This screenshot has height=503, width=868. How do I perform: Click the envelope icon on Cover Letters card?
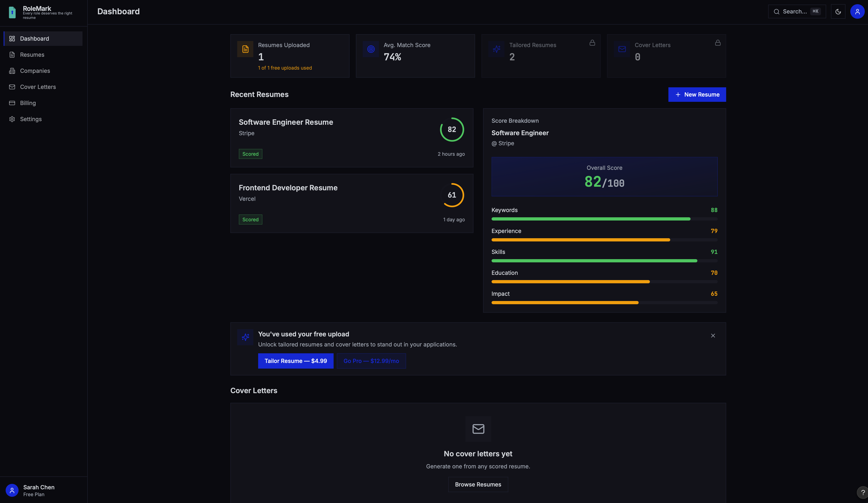622,49
